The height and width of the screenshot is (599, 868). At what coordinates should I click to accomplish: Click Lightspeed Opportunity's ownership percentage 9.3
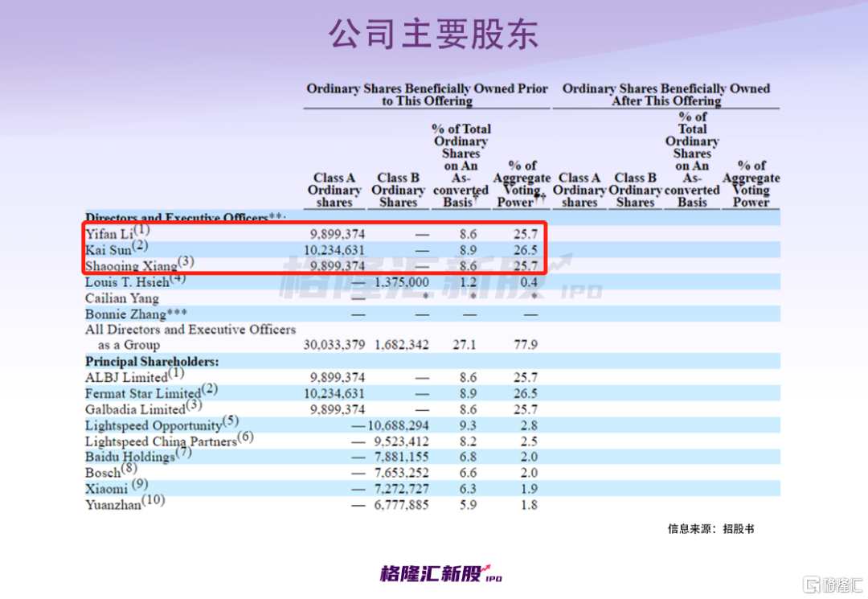click(468, 425)
